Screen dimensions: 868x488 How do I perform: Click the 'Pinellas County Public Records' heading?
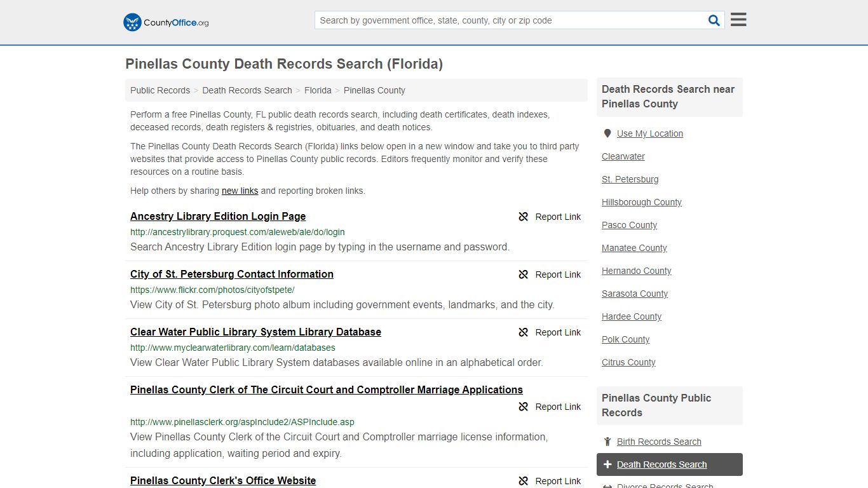pyautogui.click(x=656, y=405)
